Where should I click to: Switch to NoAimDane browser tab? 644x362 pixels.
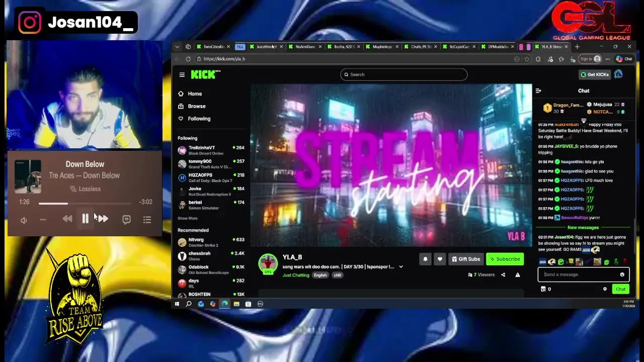coord(305,47)
